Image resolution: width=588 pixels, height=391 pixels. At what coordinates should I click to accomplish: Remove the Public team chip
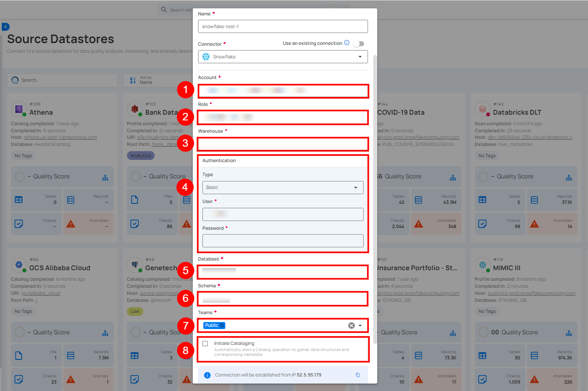(222, 326)
